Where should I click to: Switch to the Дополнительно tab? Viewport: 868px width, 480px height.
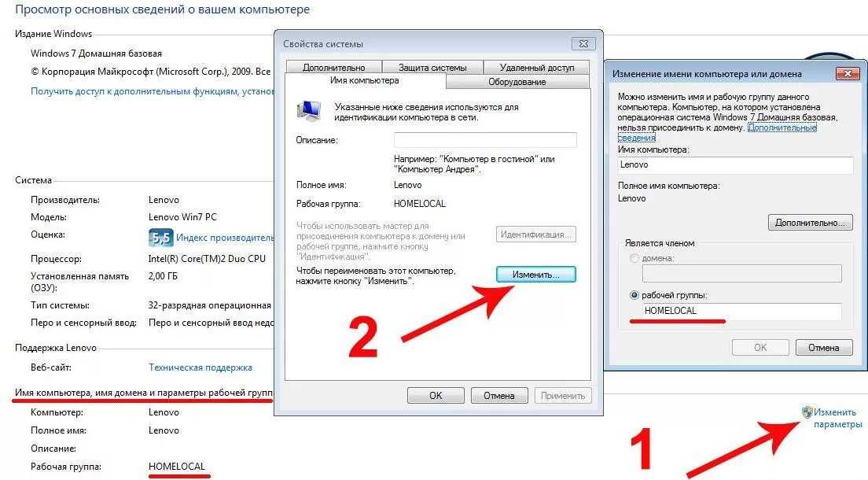(334, 67)
